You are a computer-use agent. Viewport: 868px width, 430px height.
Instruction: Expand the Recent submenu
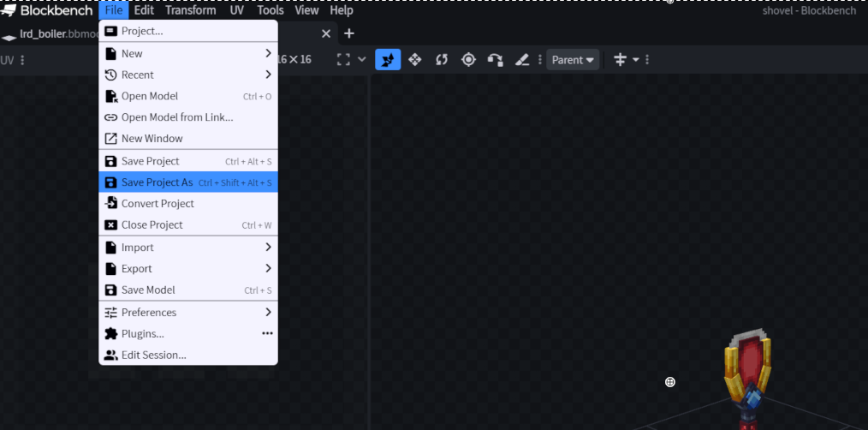[188, 75]
